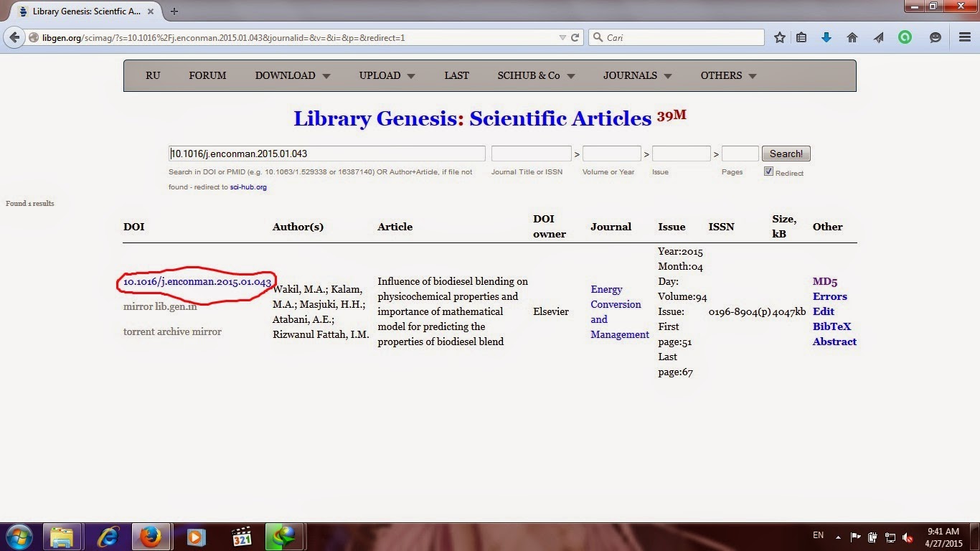The width and height of the screenshot is (980, 551).
Task: Expand the JOURNALS dropdown menu
Action: (638, 75)
